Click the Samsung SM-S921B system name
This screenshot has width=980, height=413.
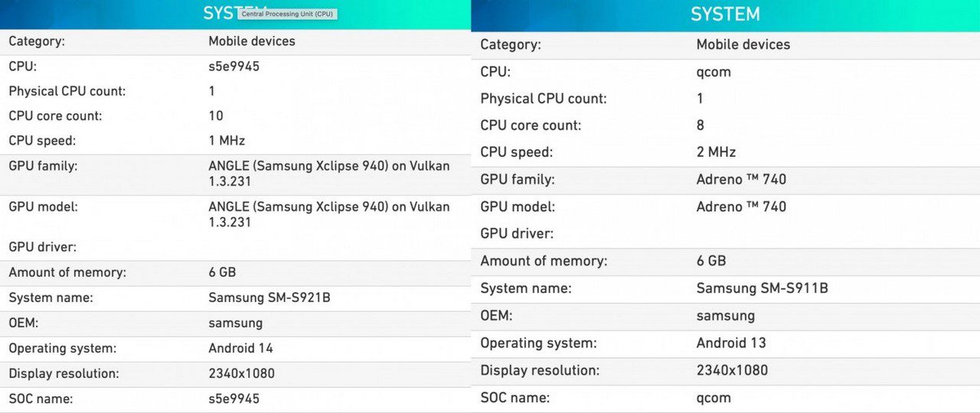269,298
